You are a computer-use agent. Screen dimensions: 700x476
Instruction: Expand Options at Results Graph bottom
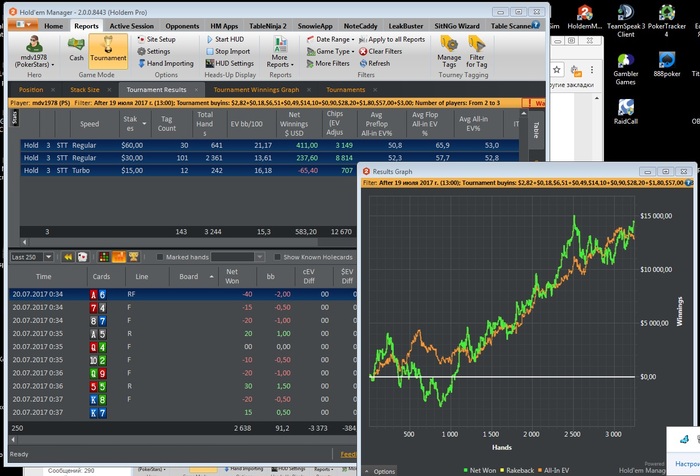click(x=380, y=471)
